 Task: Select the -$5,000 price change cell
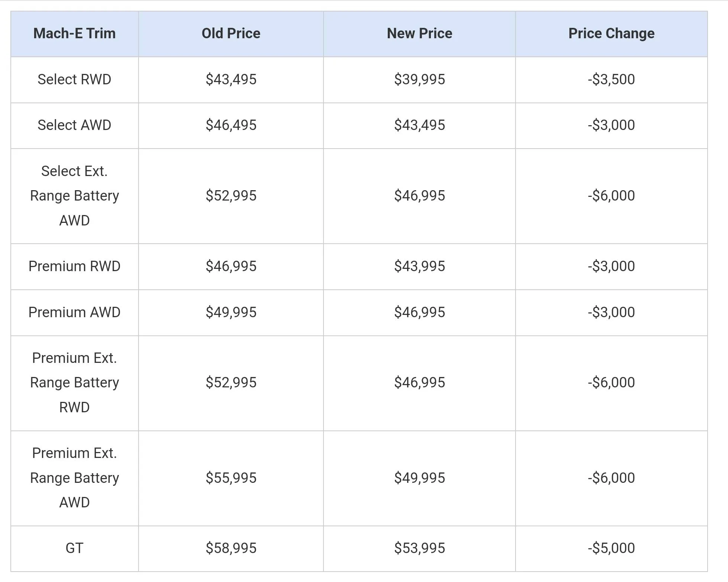(611, 549)
